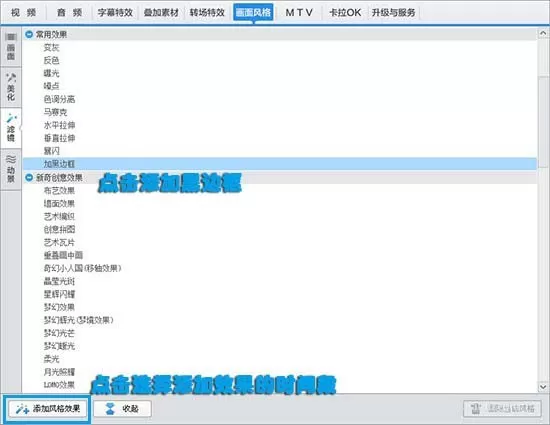550x425 pixels.
Task: Click the effects list vertical scrollbar thumb
Action: pos(543,123)
